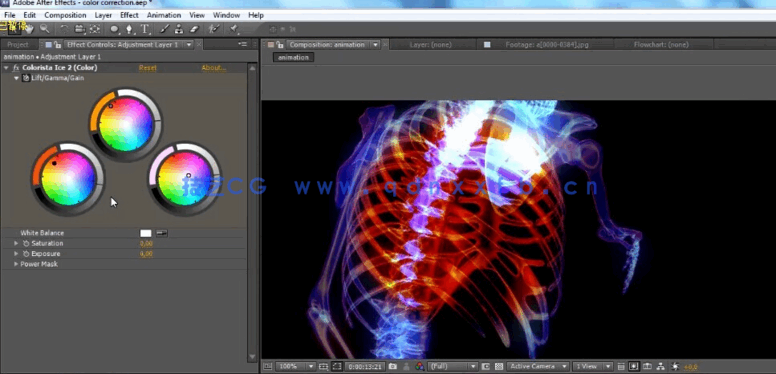
Task: Select the Zoom magnifier tool
Action: (45, 29)
